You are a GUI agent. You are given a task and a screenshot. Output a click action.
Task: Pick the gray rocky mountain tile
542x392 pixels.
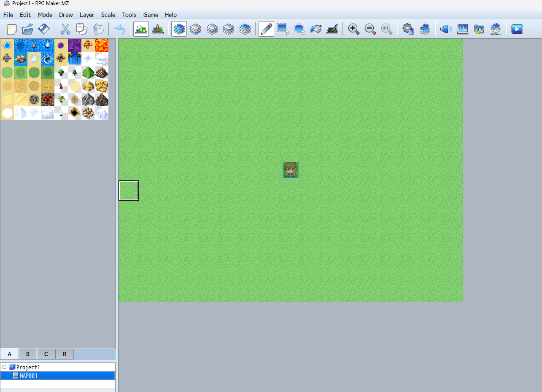coord(88,99)
